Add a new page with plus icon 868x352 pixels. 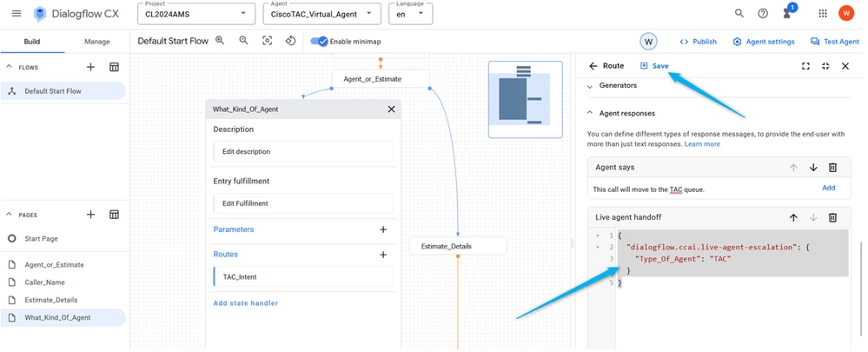point(90,214)
